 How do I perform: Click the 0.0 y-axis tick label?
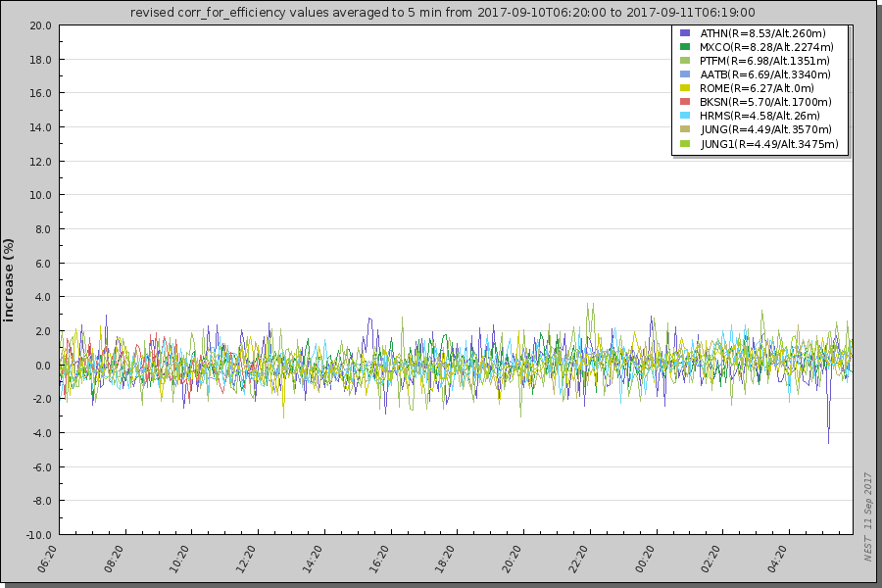44,366
